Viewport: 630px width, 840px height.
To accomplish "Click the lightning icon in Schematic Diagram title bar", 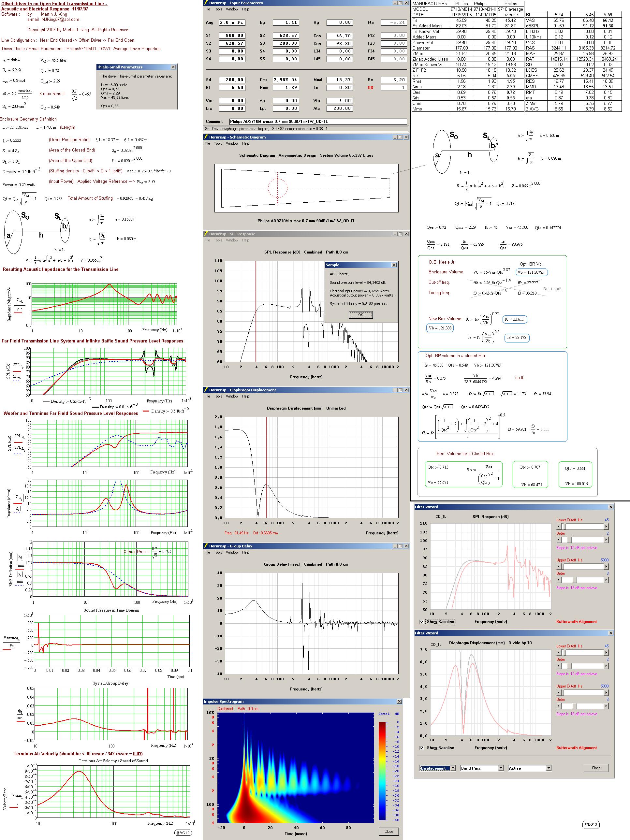I will [206, 137].
